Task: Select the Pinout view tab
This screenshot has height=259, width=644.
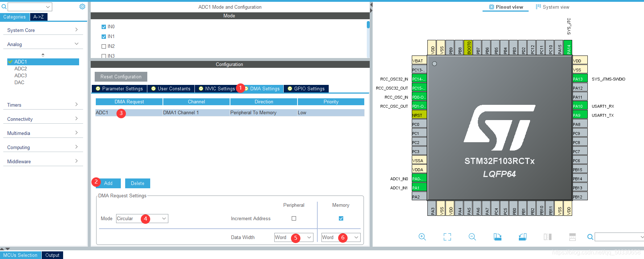Action: pyautogui.click(x=506, y=7)
